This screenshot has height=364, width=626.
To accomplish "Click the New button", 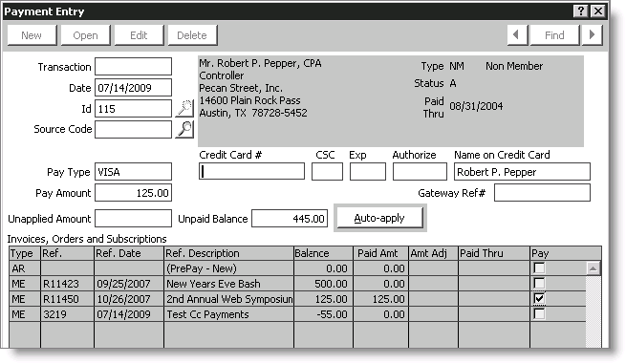I will [32, 35].
